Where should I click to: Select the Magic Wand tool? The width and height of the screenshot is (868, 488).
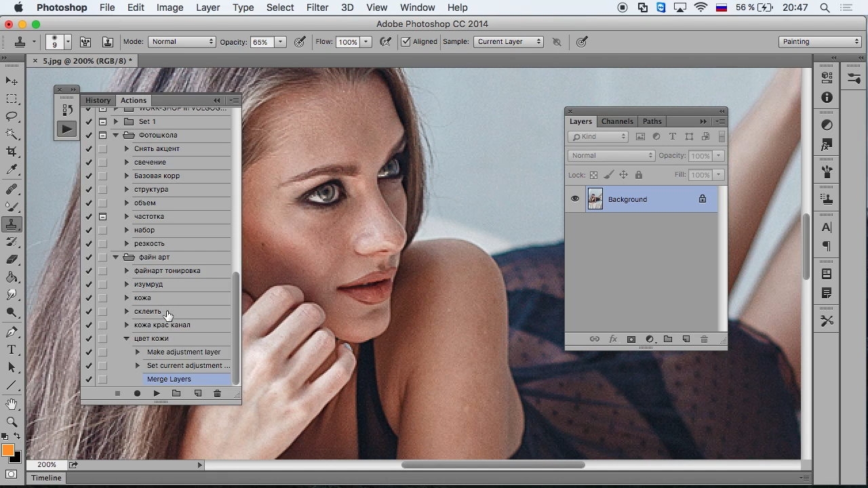(12, 134)
